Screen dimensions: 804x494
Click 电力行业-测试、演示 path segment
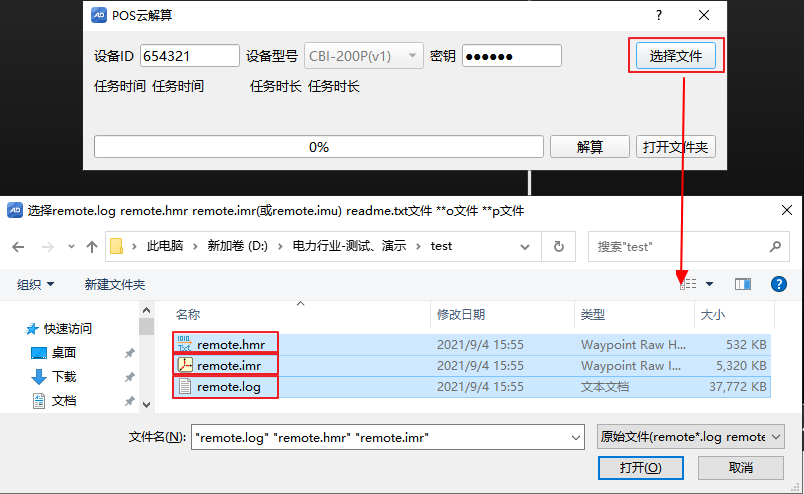click(349, 246)
